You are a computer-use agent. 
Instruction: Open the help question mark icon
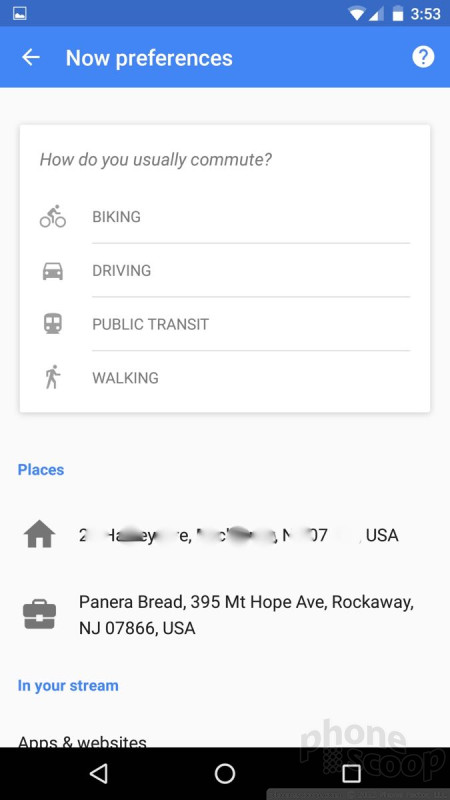(423, 57)
